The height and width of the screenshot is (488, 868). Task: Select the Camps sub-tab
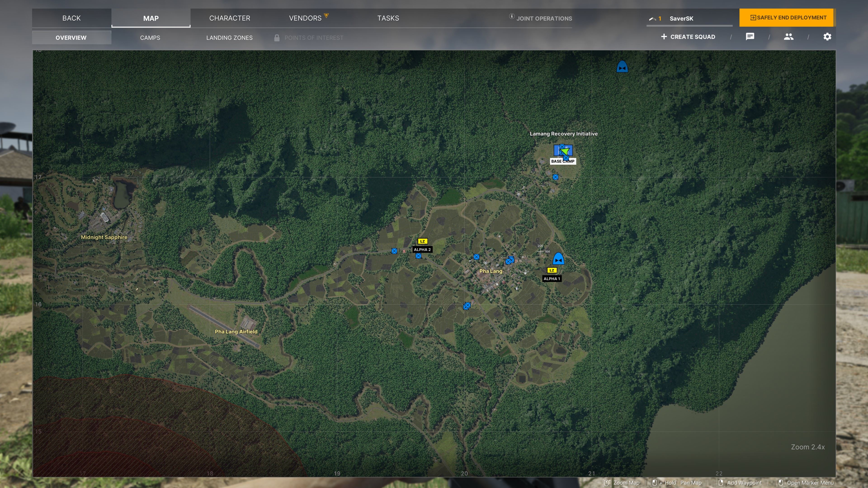[150, 38]
